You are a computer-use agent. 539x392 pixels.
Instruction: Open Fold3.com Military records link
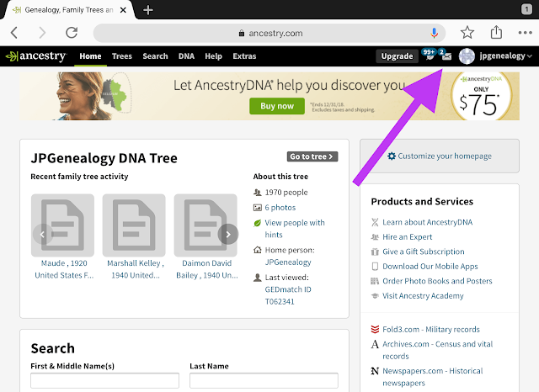click(x=431, y=330)
